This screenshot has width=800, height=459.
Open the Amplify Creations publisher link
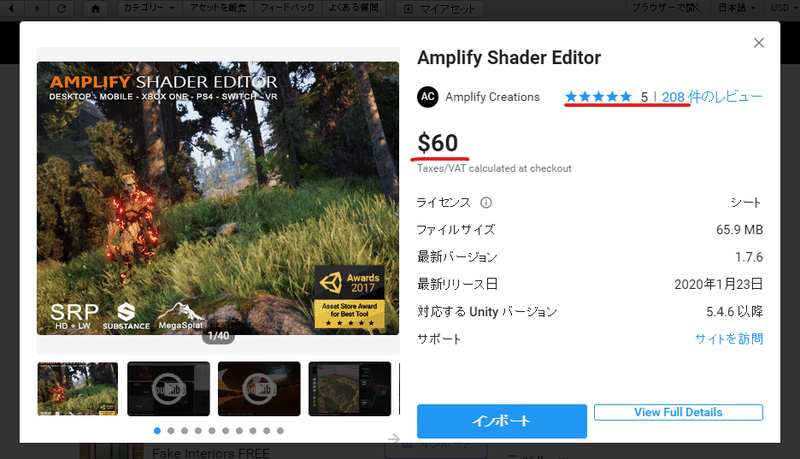(492, 97)
